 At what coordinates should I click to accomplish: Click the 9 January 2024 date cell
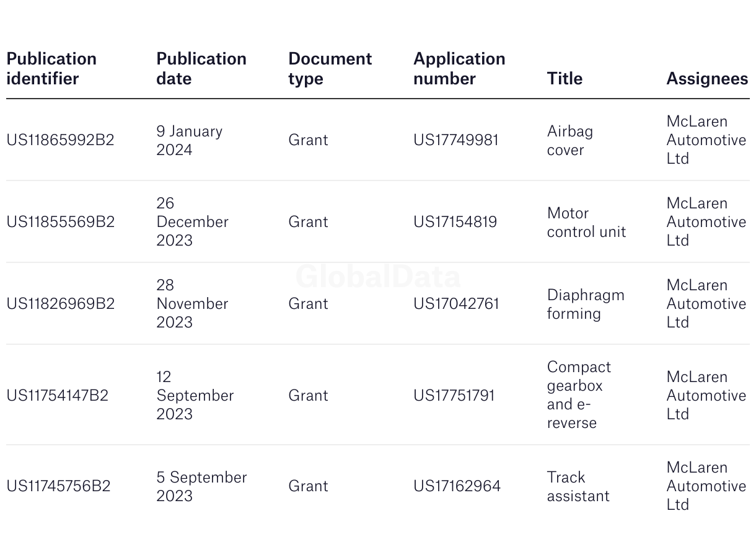[x=190, y=140]
